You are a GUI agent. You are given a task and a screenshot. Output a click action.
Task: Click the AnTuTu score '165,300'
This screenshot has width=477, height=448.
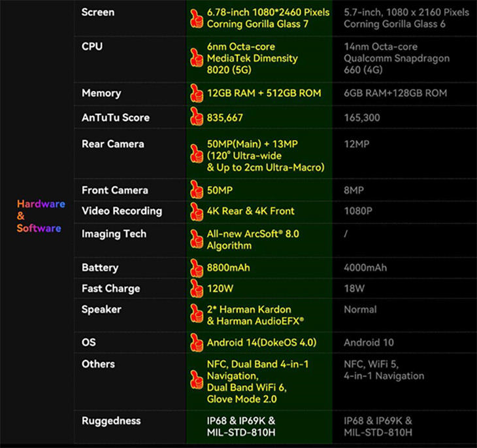(x=362, y=118)
